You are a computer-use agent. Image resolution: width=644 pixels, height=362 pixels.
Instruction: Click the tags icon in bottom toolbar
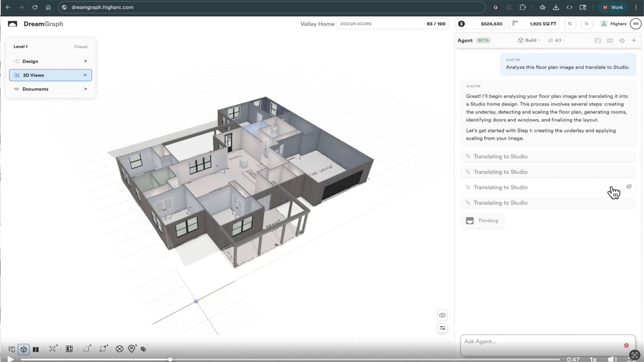pos(144,349)
